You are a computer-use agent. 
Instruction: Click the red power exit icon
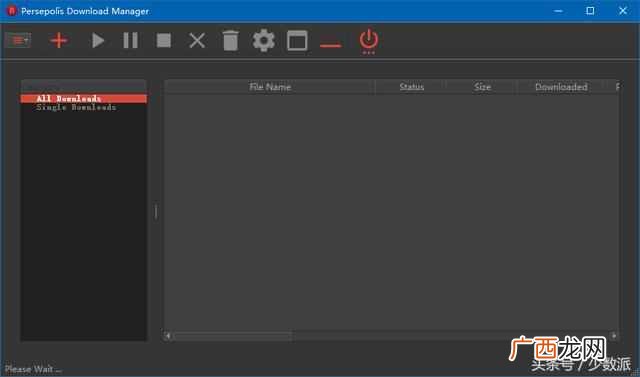[369, 41]
